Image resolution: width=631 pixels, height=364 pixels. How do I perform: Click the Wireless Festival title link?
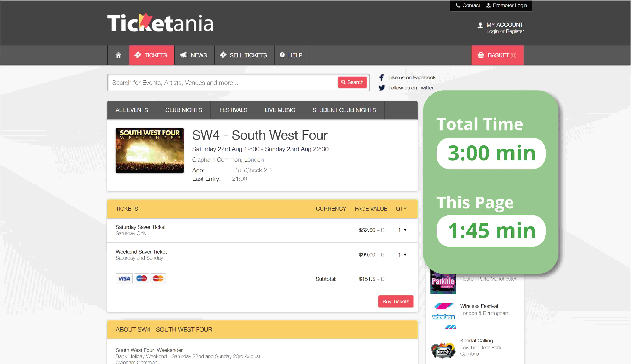tap(479, 306)
